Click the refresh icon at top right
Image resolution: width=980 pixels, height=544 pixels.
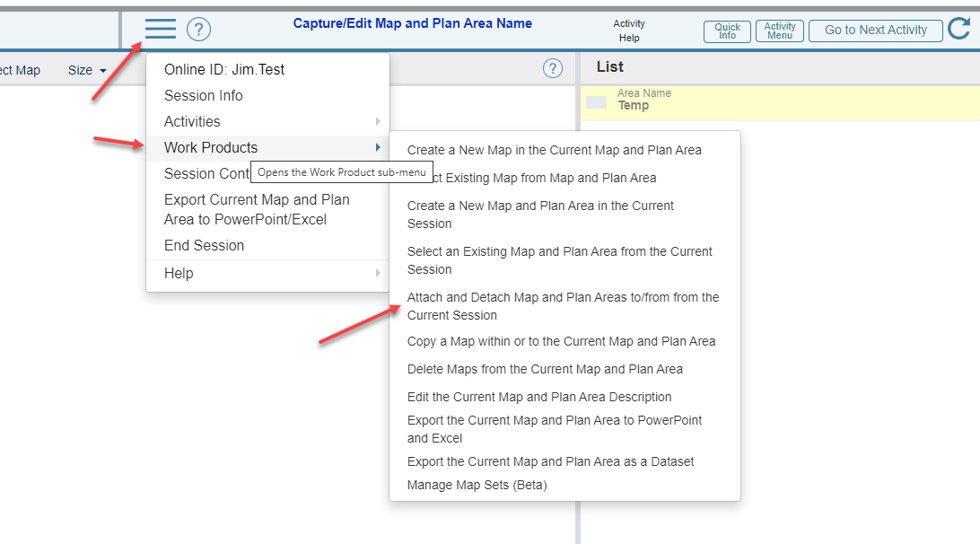(959, 28)
